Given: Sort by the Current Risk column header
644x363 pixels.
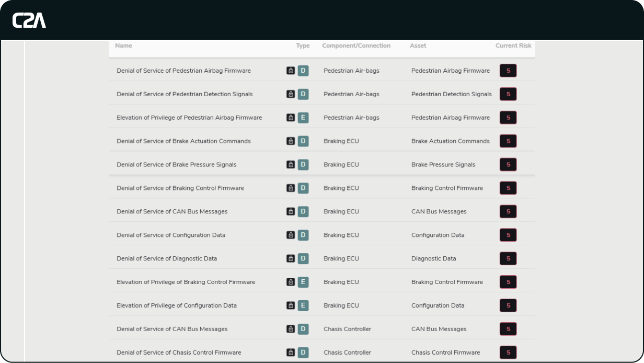Looking at the screenshot, I should click(x=513, y=46).
